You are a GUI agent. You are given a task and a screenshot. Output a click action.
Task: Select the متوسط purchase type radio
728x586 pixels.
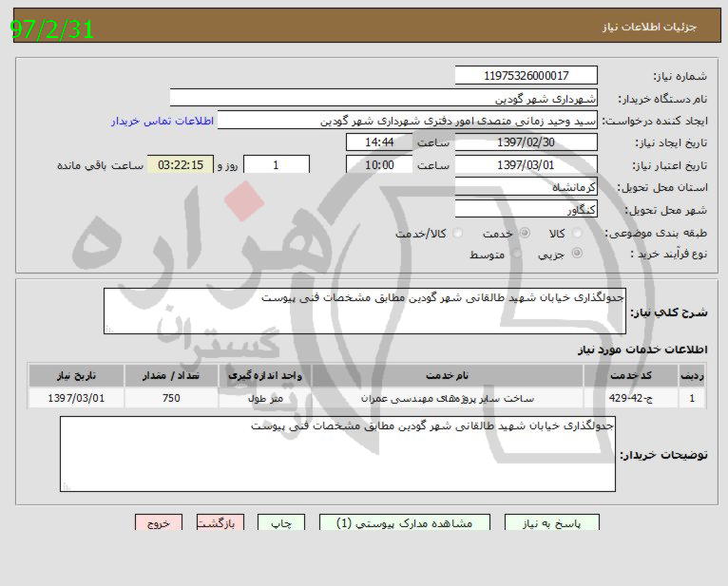pos(516,254)
